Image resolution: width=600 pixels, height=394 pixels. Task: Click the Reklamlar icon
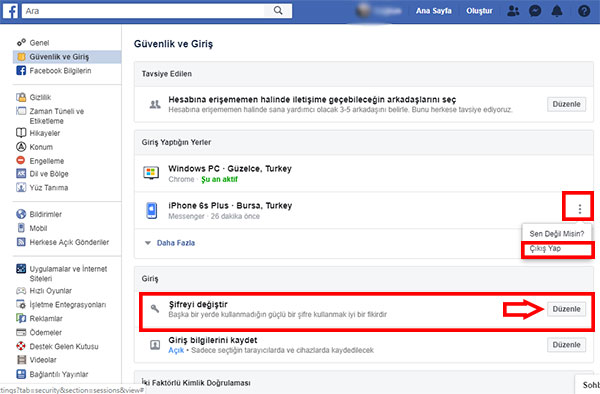point(21,318)
